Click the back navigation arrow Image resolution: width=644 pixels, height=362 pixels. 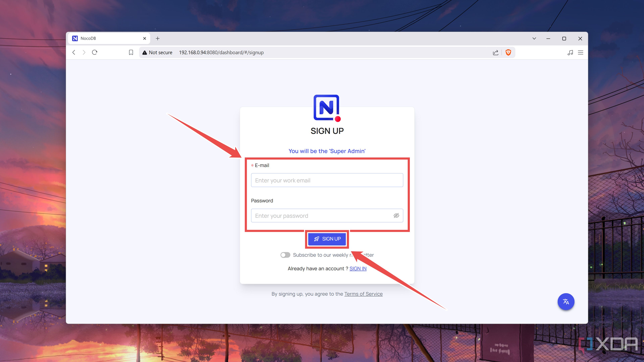(x=74, y=52)
